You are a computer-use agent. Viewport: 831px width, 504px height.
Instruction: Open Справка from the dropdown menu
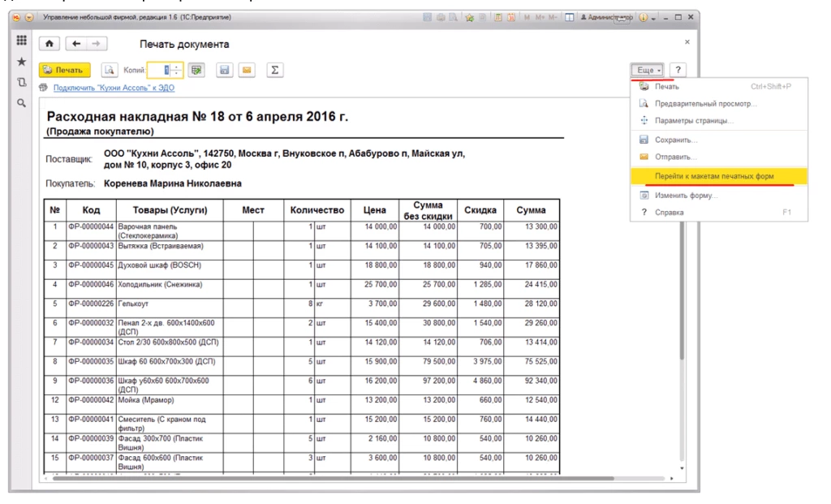coord(719,212)
